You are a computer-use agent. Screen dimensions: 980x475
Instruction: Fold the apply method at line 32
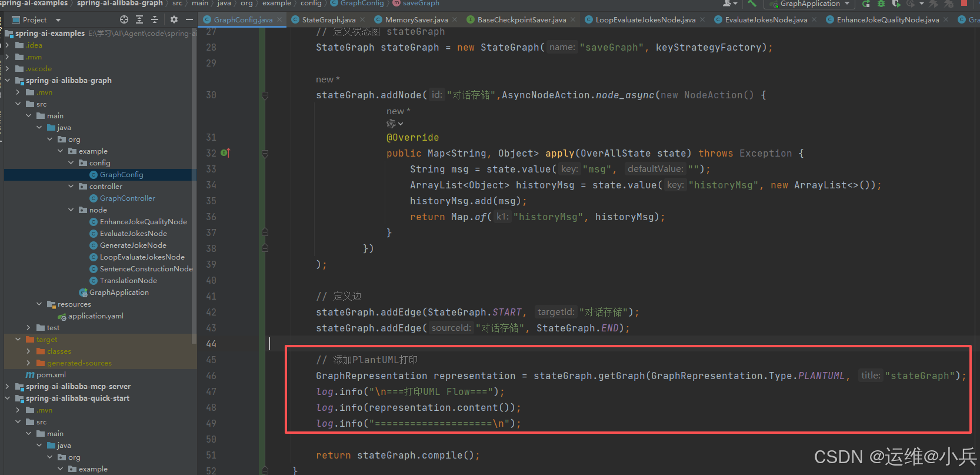[x=265, y=153]
